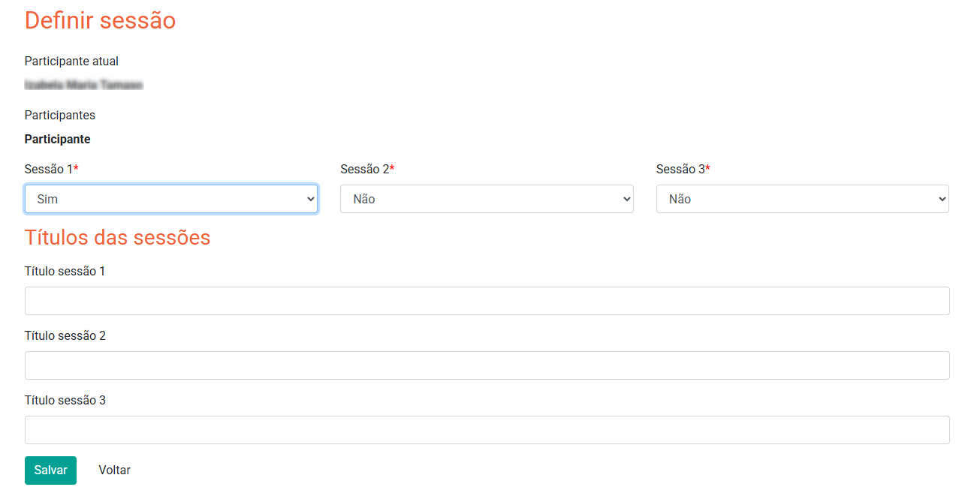Open the Sessão 2 dropdown
The image size is (980, 496).
point(487,199)
